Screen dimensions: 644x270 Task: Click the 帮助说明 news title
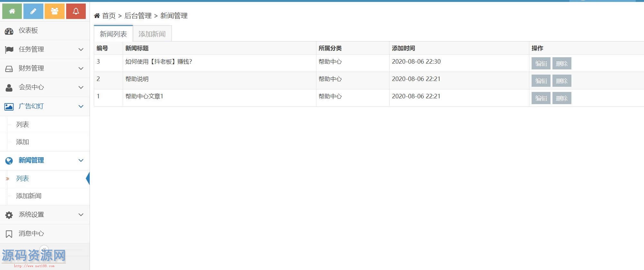137,79
